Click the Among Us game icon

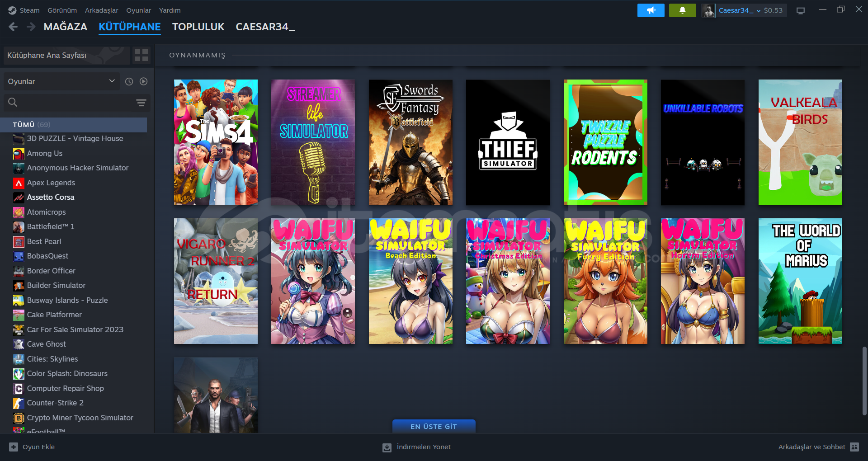pyautogui.click(x=19, y=154)
